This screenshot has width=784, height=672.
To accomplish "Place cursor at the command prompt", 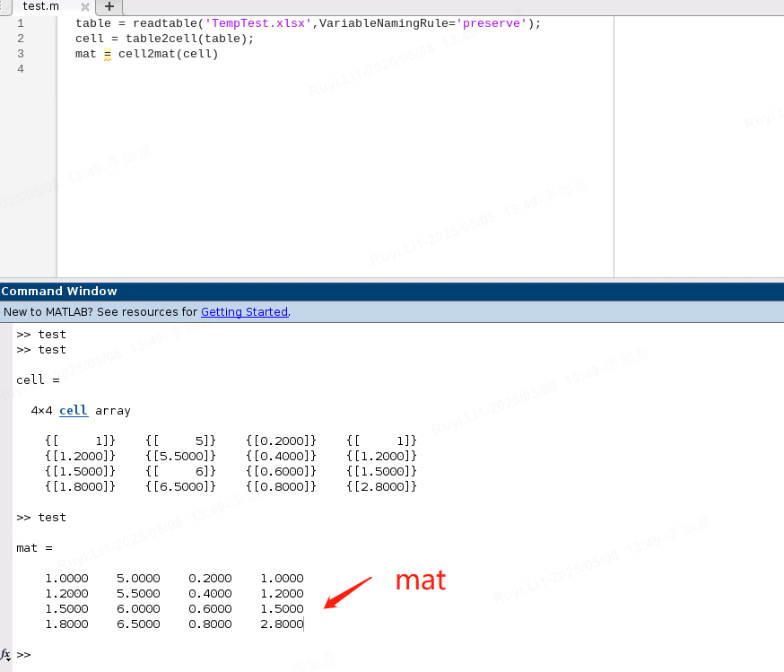I will [x=36, y=655].
